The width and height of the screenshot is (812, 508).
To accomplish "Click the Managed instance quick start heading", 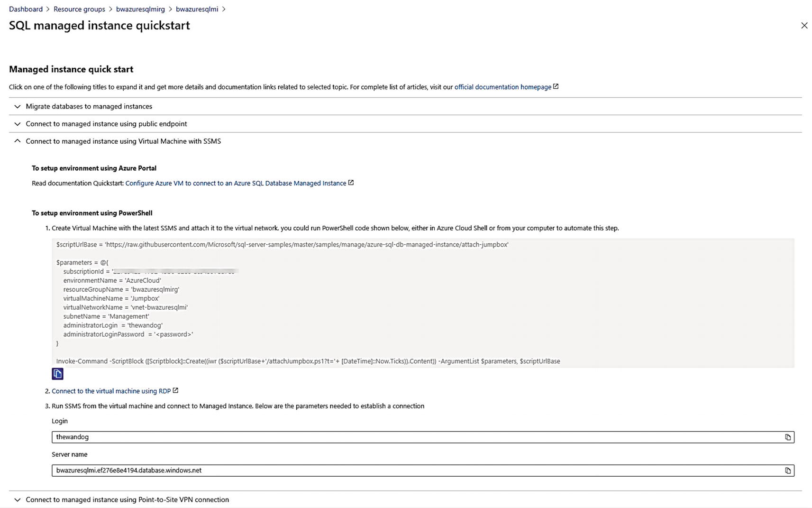I will click(x=71, y=69).
